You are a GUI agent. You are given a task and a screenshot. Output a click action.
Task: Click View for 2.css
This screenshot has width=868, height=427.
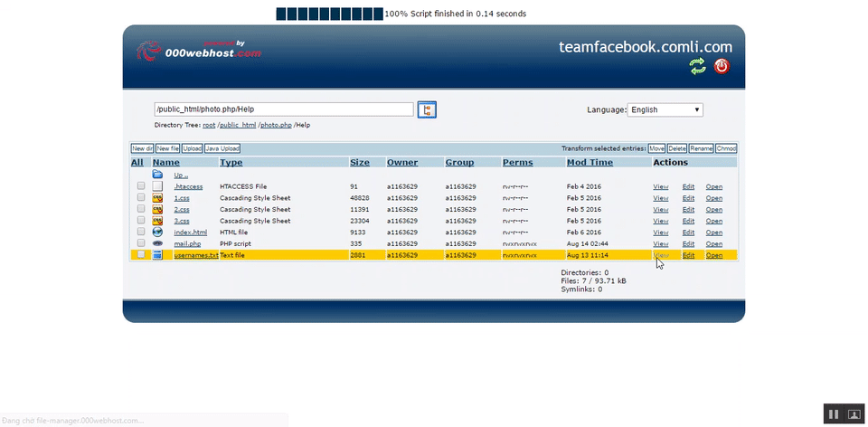point(660,209)
